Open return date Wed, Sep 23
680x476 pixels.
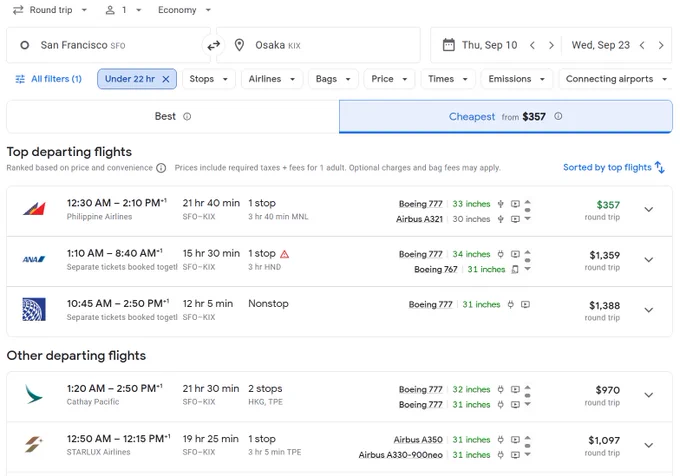point(600,45)
